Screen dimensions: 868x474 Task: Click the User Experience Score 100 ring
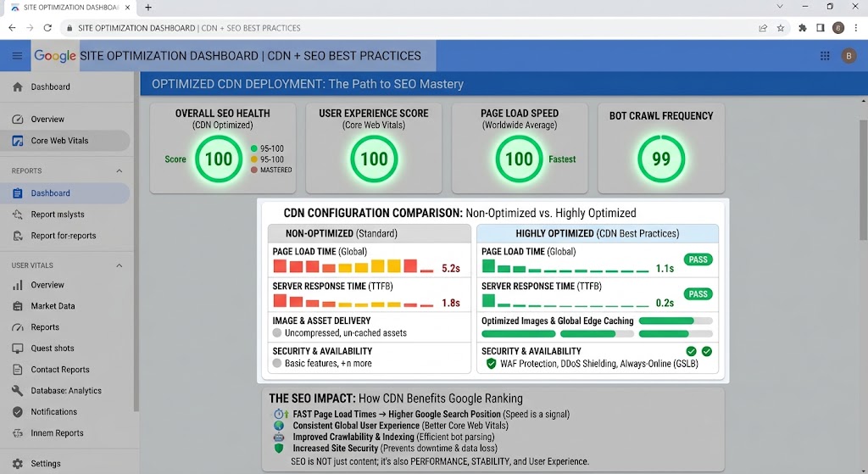374,159
